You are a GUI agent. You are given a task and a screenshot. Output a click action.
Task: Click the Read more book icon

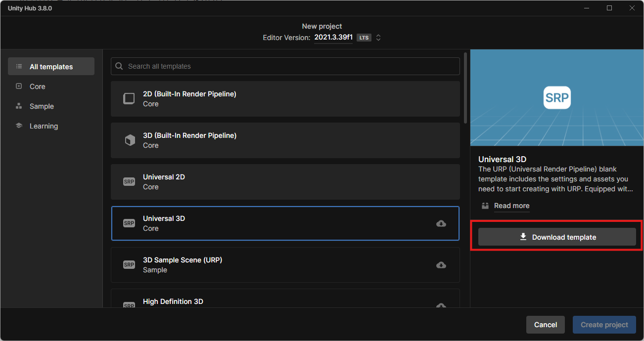(x=485, y=206)
